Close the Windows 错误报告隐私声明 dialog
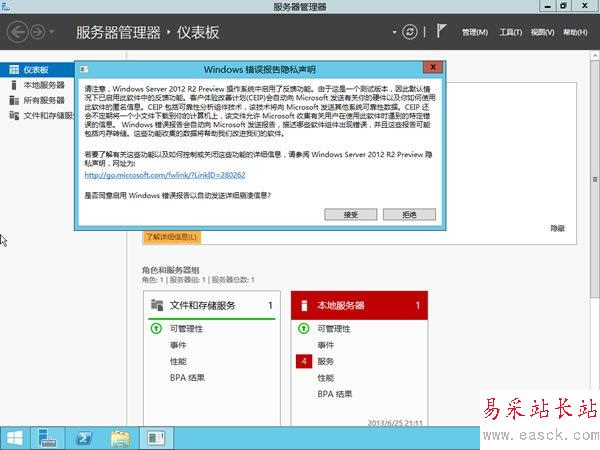600x450 pixels. coord(433,67)
